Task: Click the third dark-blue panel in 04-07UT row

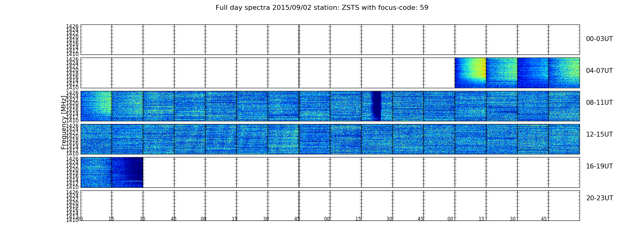Action: (533, 73)
